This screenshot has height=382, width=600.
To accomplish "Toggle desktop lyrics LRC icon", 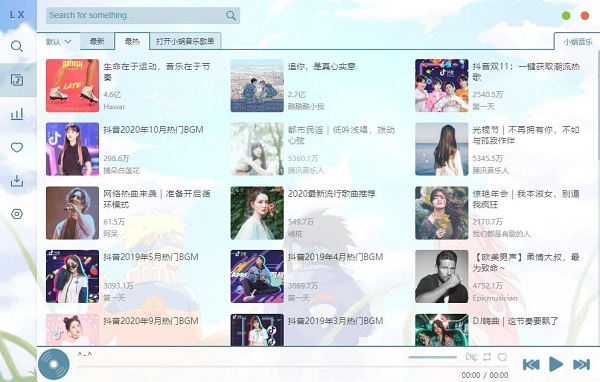I will (x=471, y=357).
